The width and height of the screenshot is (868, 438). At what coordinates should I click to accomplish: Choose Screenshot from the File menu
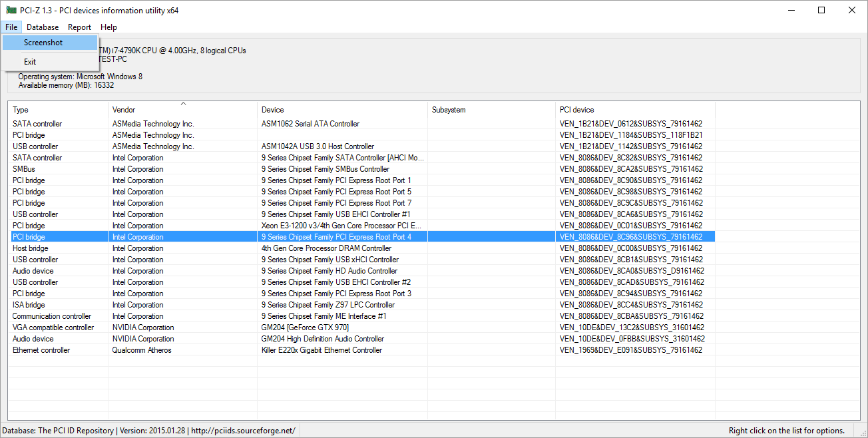pyautogui.click(x=50, y=43)
